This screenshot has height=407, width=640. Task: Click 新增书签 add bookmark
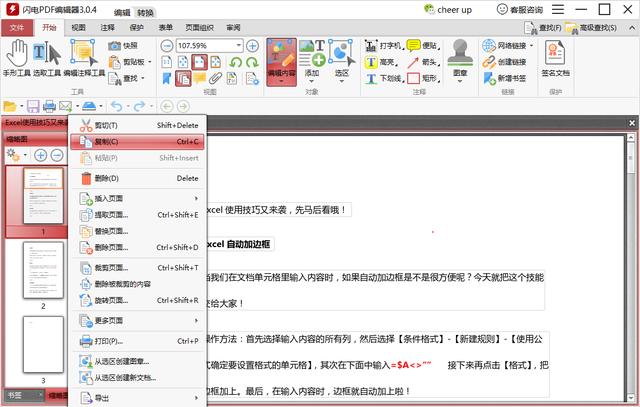coord(504,78)
